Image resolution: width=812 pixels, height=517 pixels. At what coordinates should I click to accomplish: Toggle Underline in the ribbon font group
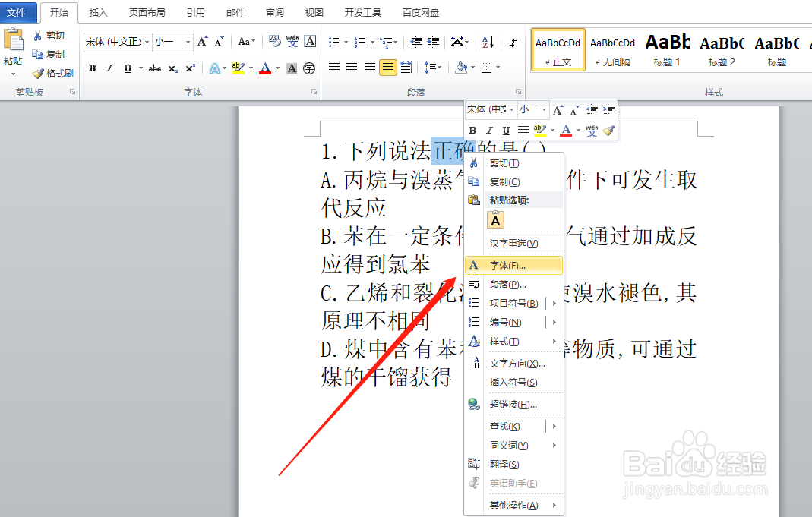(128, 68)
